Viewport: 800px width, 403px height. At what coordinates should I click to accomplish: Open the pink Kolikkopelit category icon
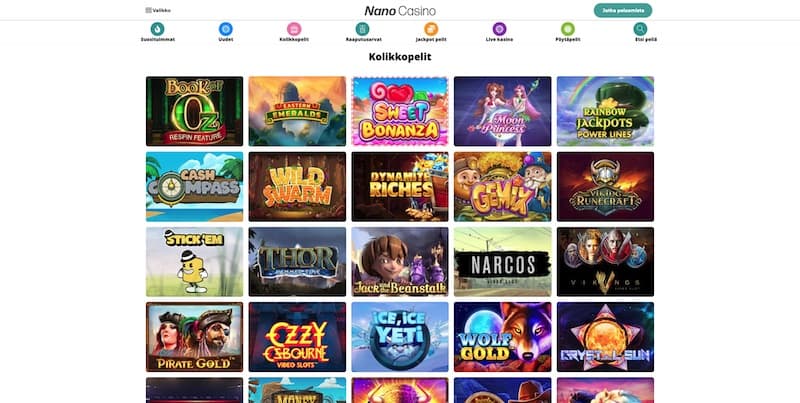[x=294, y=29]
